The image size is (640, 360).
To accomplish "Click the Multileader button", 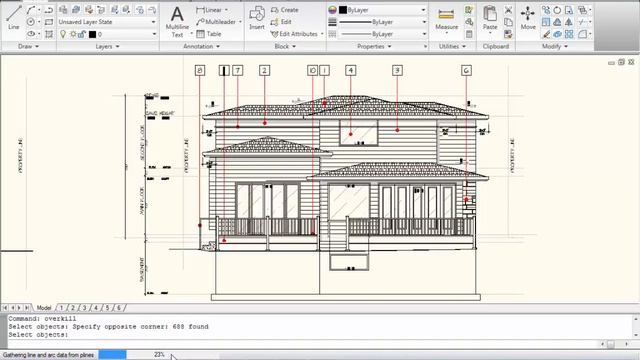I will click(216, 22).
